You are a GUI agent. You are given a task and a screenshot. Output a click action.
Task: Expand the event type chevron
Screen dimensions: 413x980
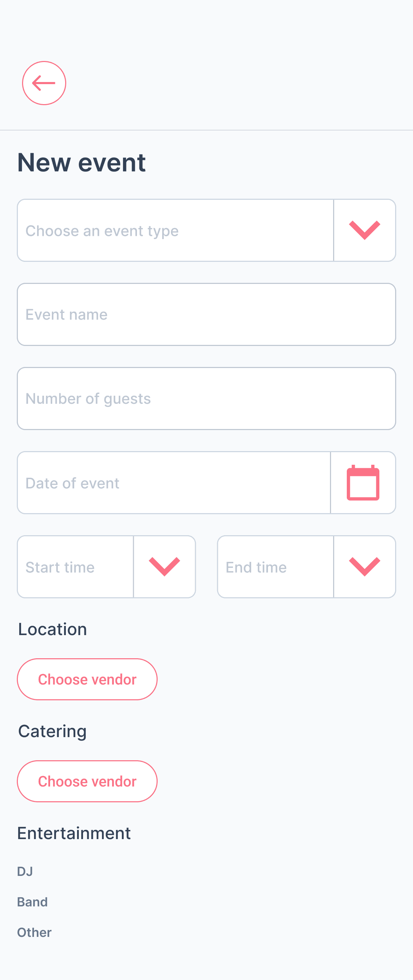point(364,230)
